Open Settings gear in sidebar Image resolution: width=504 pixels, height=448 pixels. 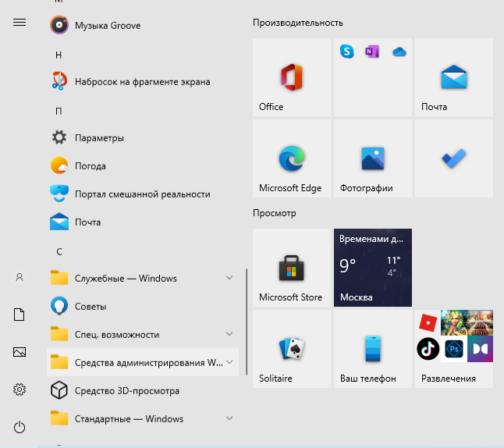[x=20, y=389]
